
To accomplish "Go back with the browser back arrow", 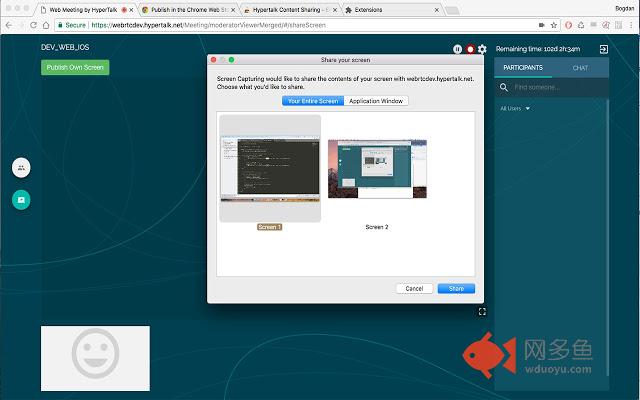I will click(9, 25).
